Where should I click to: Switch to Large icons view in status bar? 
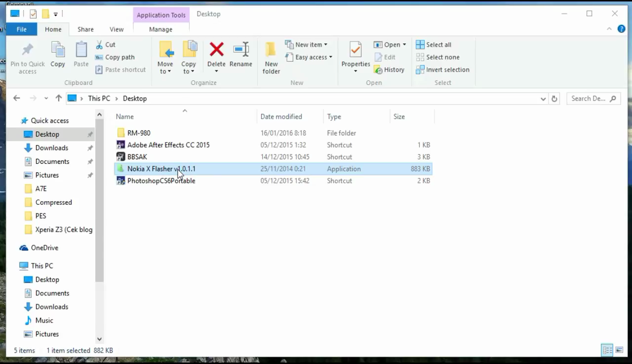click(x=619, y=350)
